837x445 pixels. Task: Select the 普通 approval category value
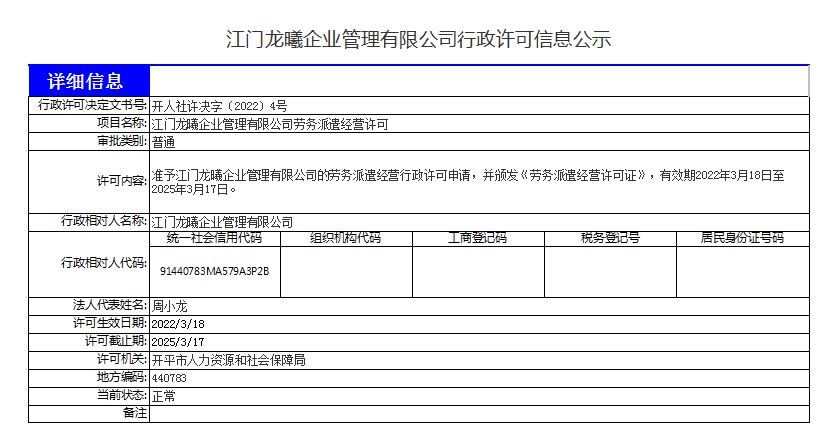(164, 142)
